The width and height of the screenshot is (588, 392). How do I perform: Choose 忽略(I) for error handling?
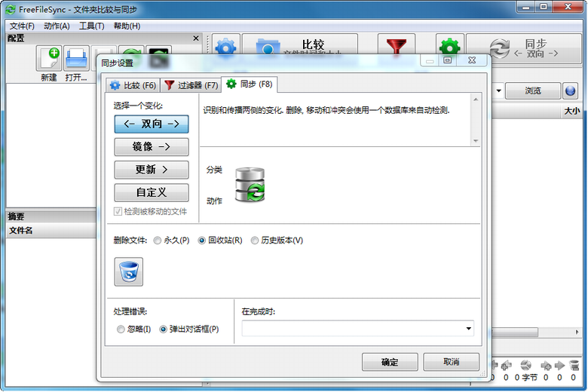[134, 329]
